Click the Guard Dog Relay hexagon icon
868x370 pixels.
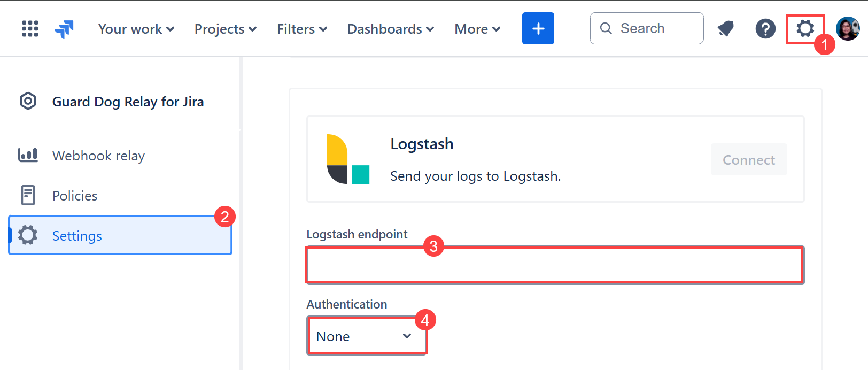tap(28, 101)
